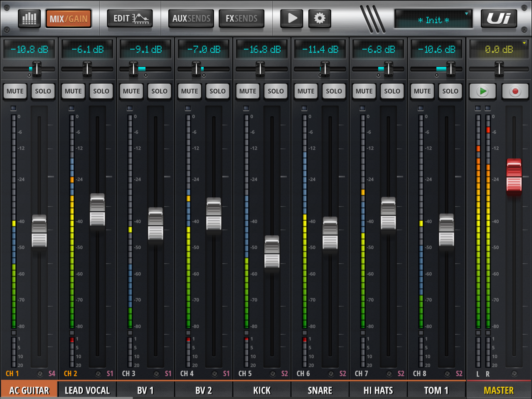The width and height of the screenshot is (532, 399).
Task: Click the CH 2 phase icon
Action: click(x=98, y=374)
